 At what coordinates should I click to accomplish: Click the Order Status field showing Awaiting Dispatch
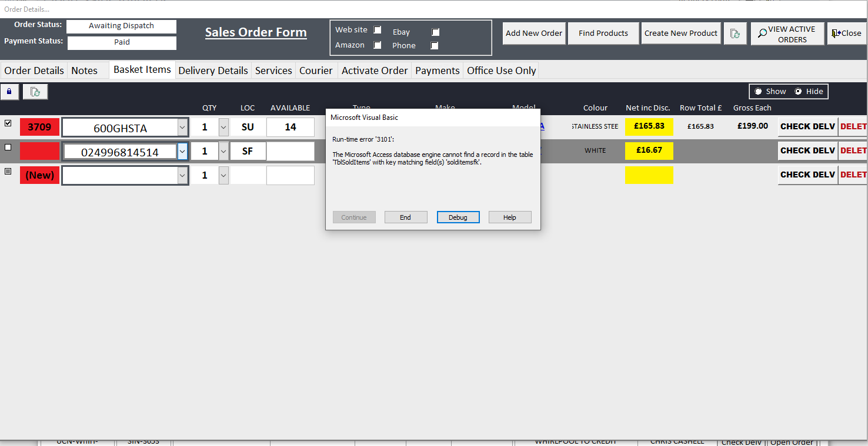click(121, 26)
